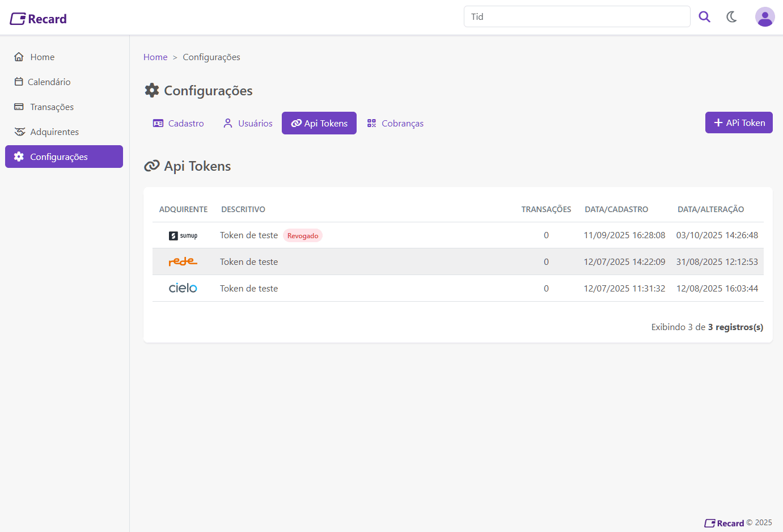The image size is (783, 532).
Task: Open the Cobranças tab
Action: (395, 124)
